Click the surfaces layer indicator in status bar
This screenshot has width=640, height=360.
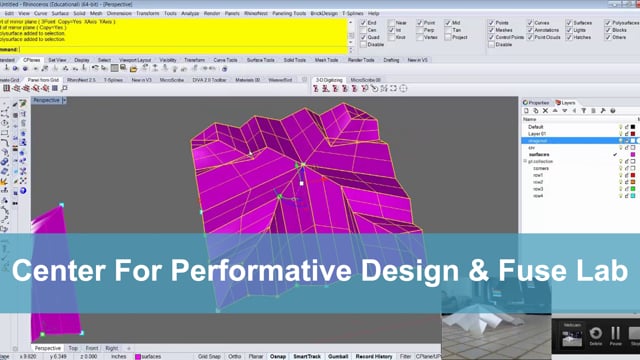(148, 356)
